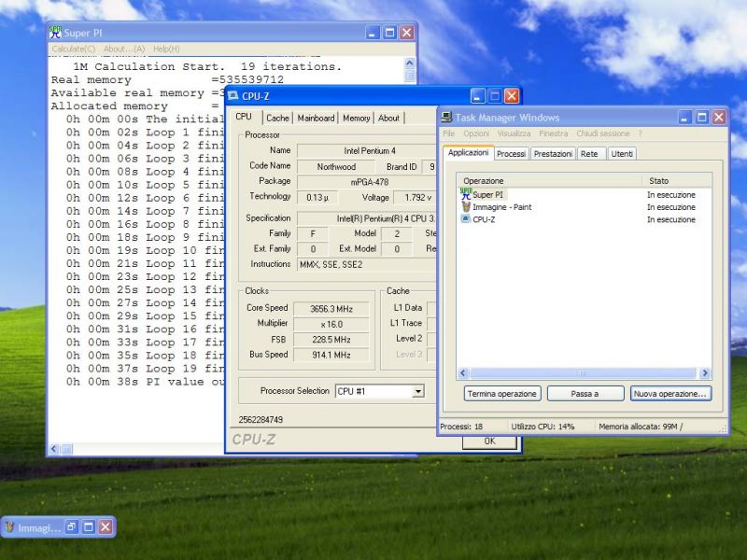The height and width of the screenshot is (560, 747).
Task: Click the Code Name value Northwood
Action: pos(336,167)
